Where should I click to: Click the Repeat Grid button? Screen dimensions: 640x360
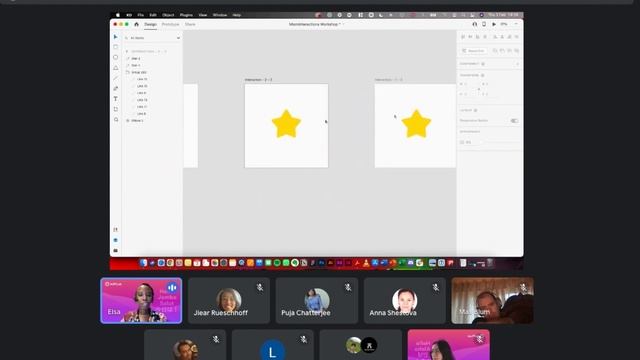click(x=473, y=51)
